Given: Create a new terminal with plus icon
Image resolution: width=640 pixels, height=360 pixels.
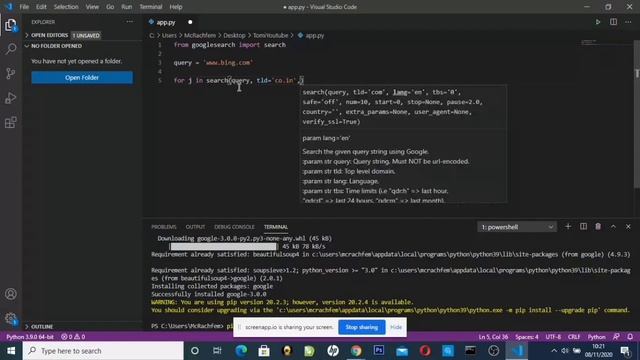Looking at the screenshot, I should coord(568,227).
